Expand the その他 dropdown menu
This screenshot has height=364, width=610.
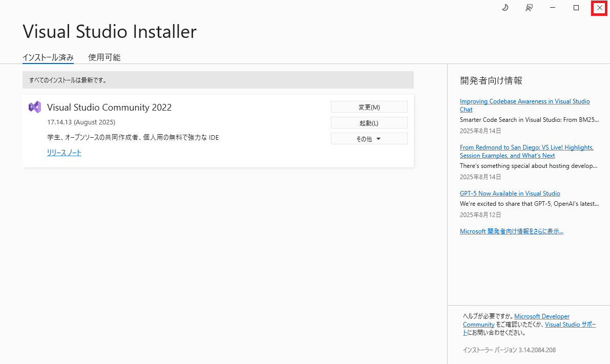click(369, 139)
